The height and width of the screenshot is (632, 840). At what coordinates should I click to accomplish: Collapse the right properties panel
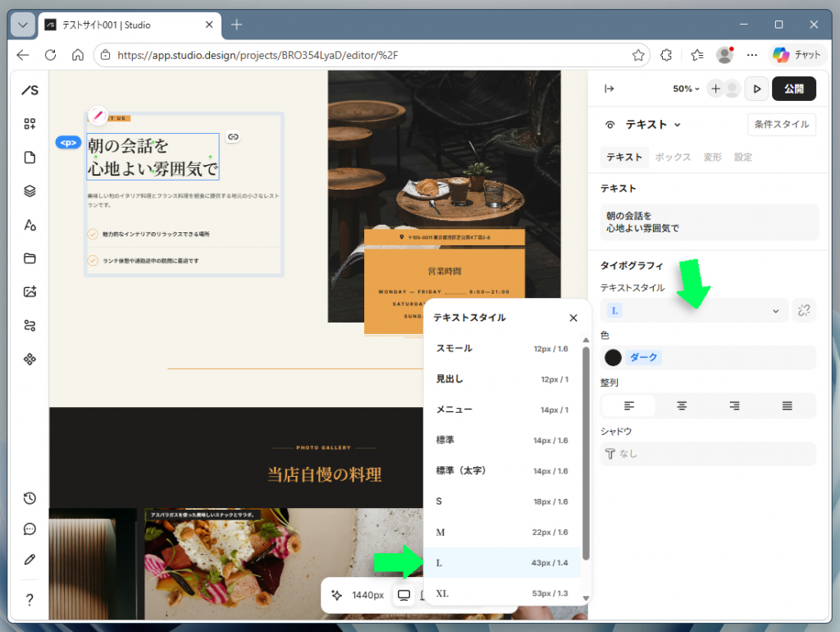click(x=609, y=89)
